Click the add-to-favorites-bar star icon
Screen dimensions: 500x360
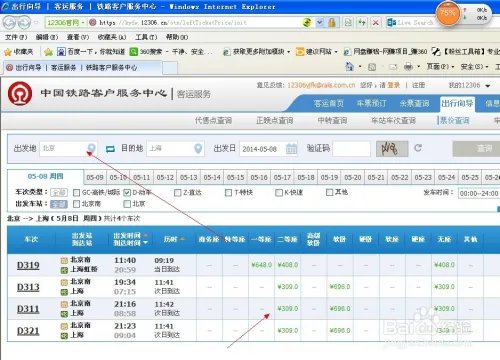coord(48,52)
